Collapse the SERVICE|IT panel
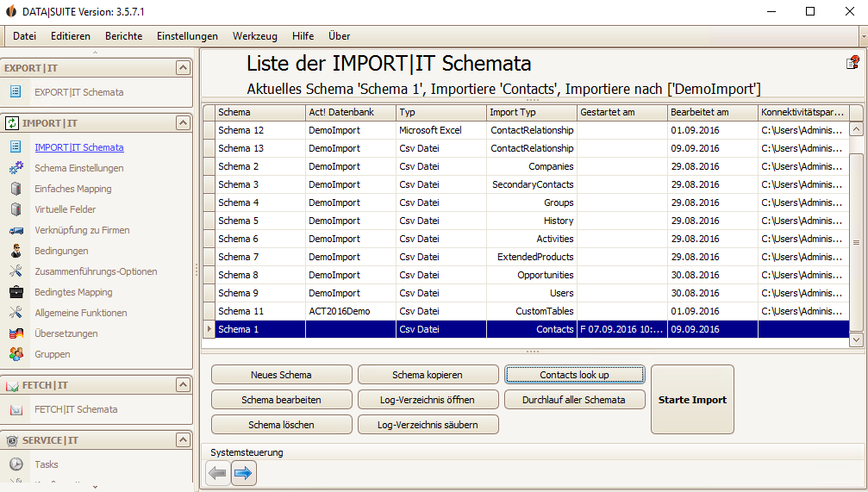Image resolution: width=868 pixels, height=492 pixels. click(x=184, y=440)
